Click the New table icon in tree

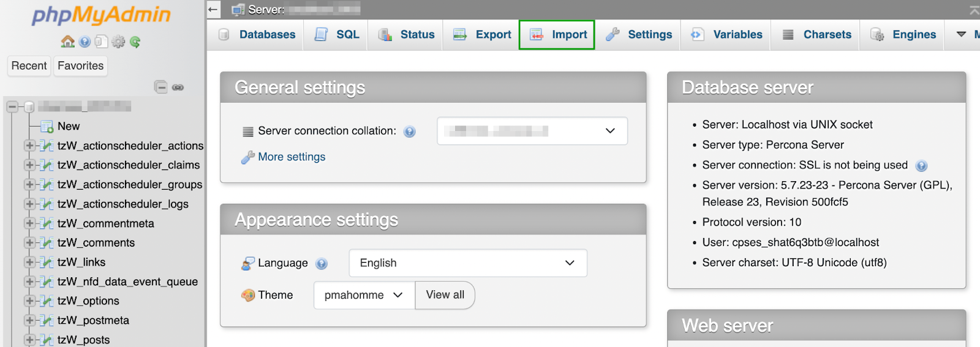click(47, 126)
